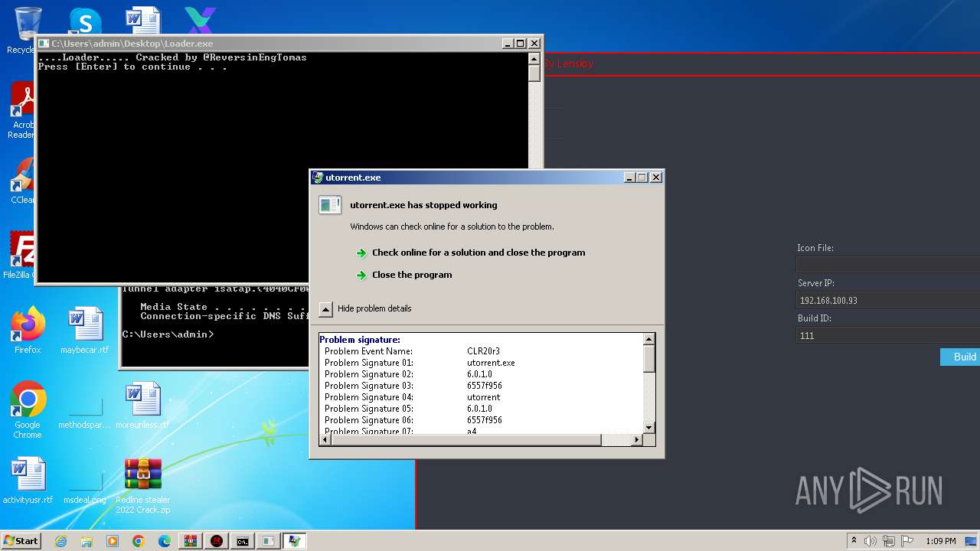Choose 'Close the program' in utorrent.exe dialog
This screenshot has width=980, height=551.
412,275
